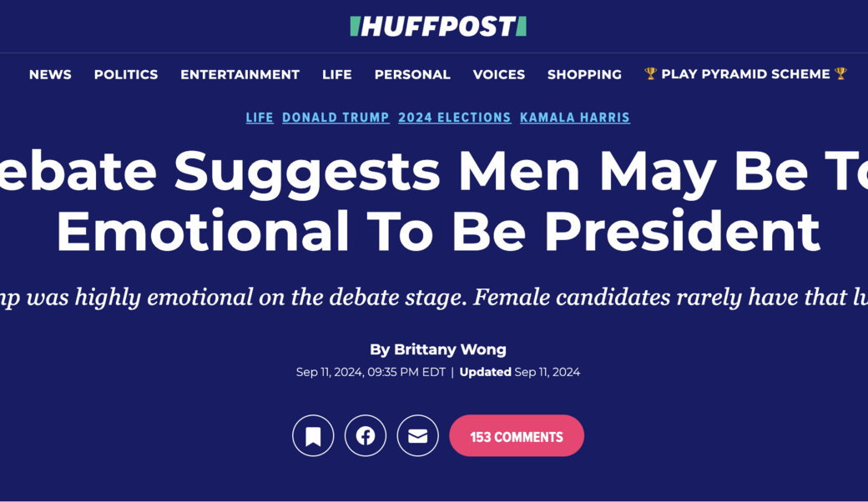Open the News section

click(x=50, y=74)
